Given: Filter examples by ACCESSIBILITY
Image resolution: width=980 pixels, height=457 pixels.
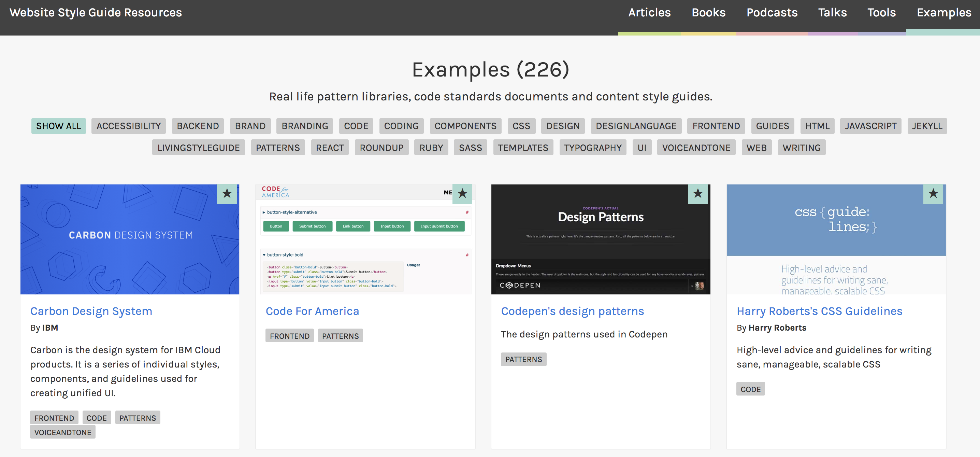Looking at the screenshot, I should click(x=129, y=126).
